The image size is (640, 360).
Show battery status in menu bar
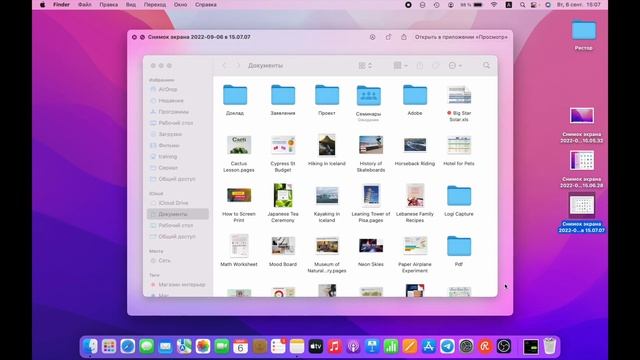(471, 4)
